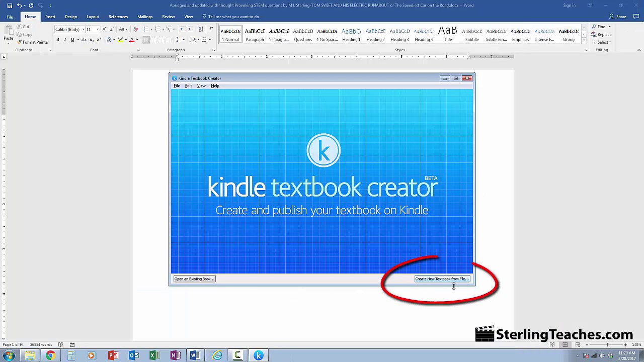Toggle Italic formatting
644x362 pixels.
tap(65, 40)
